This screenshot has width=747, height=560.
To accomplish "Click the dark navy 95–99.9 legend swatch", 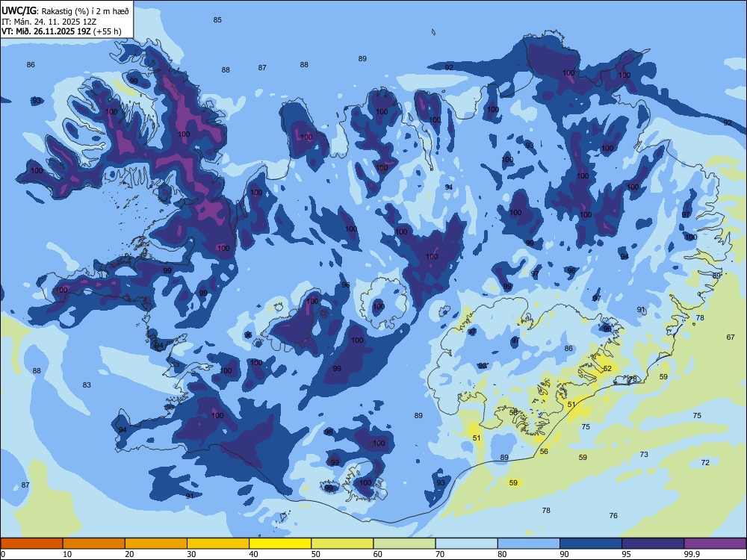I will (x=653, y=544).
